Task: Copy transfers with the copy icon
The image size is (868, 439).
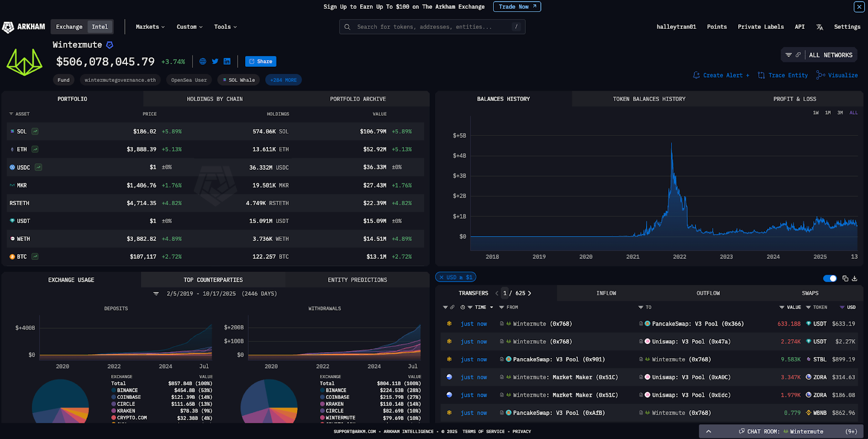Action: point(845,278)
